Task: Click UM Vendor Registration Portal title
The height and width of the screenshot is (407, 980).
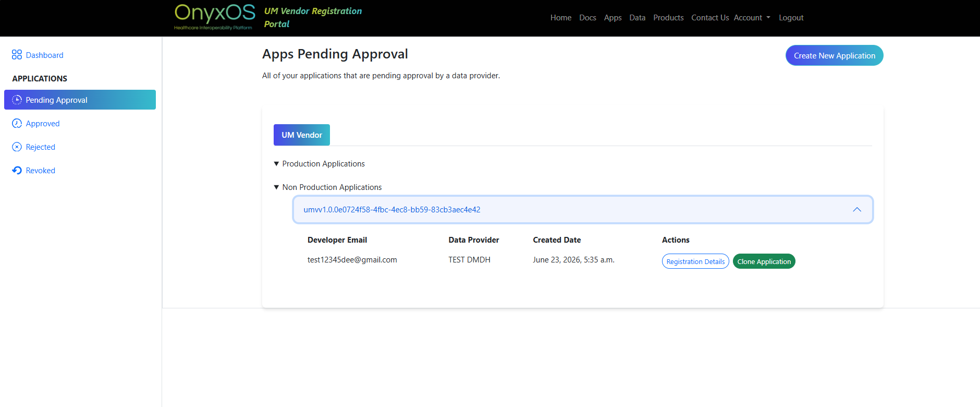Action: tap(313, 17)
